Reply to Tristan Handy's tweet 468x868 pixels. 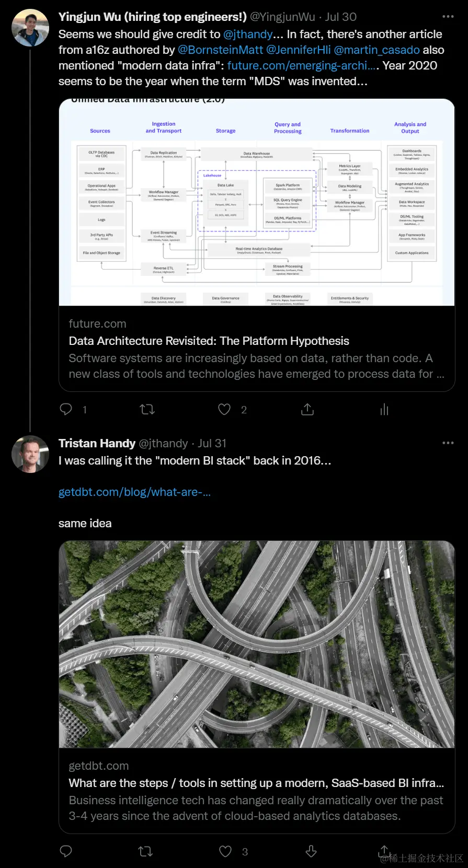point(66,851)
